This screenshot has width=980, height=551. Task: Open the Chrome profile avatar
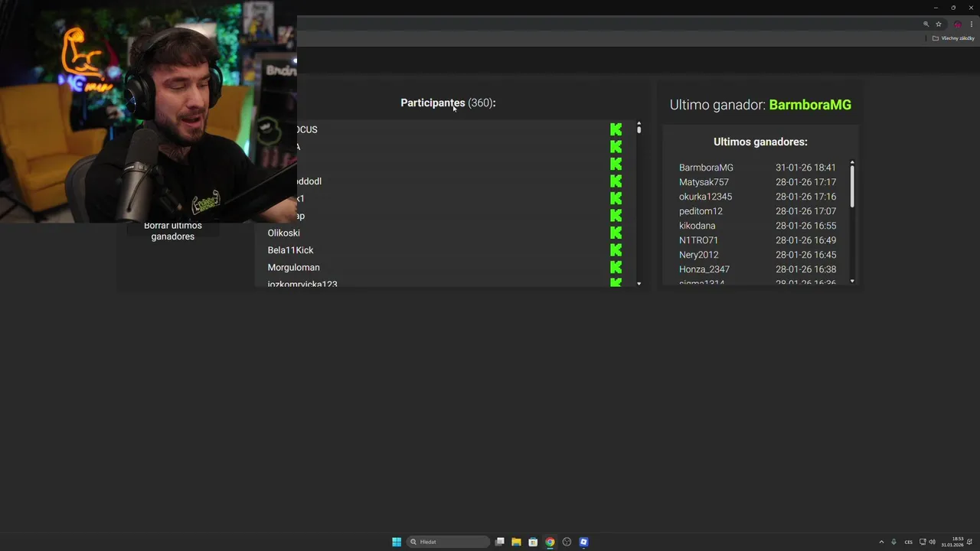point(957,24)
